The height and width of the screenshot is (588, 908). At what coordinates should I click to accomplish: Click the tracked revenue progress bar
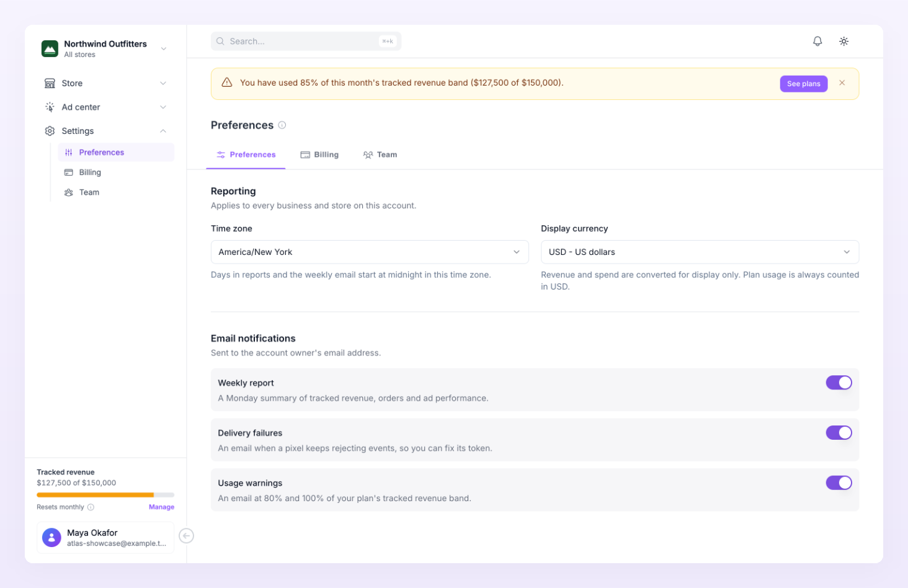105,495
